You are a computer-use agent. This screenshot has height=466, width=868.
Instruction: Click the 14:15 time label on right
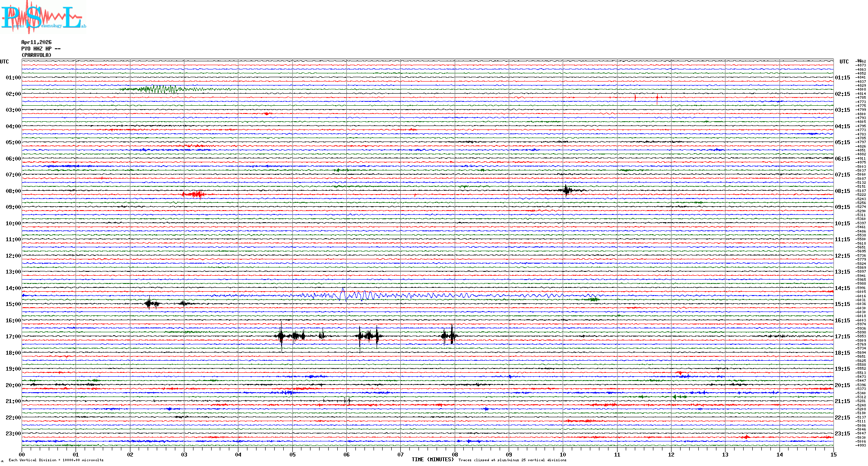(842, 288)
